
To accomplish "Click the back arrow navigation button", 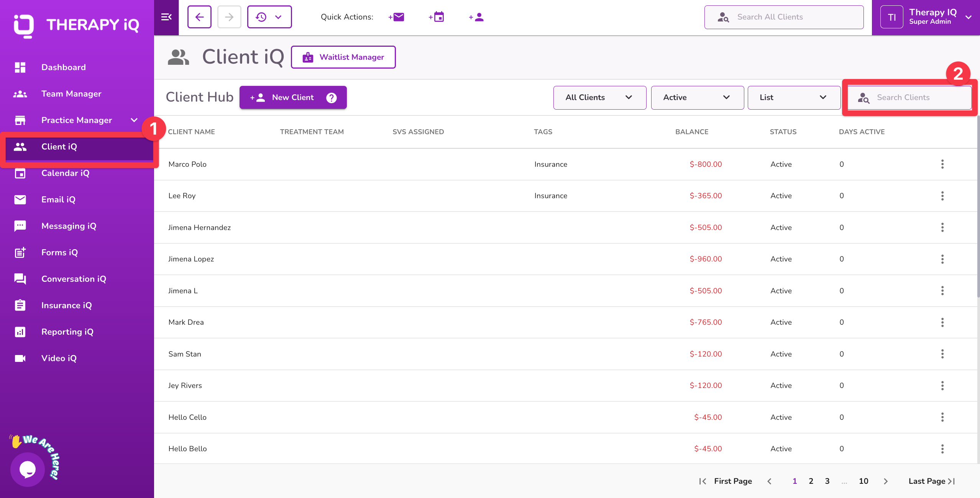I will click(x=199, y=17).
